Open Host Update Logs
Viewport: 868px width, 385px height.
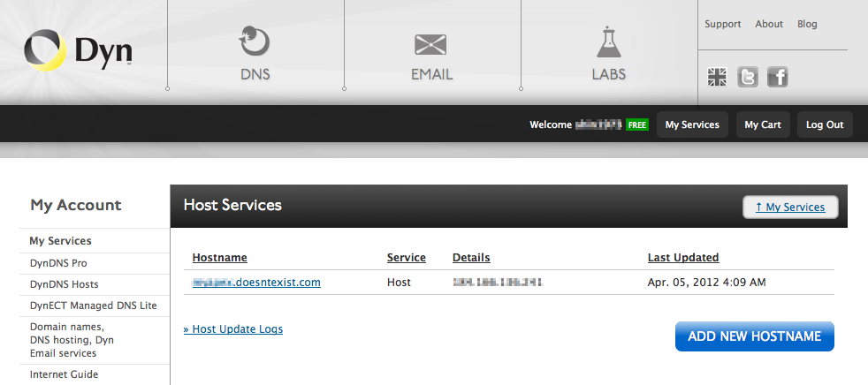(233, 329)
